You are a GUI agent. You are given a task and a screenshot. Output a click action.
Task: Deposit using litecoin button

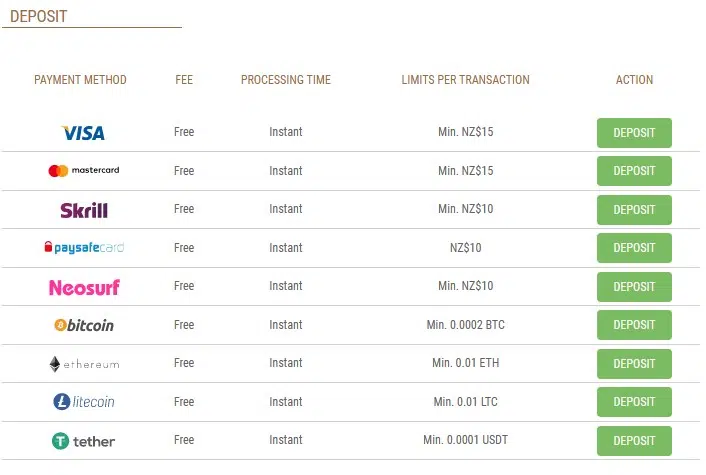[x=634, y=402]
